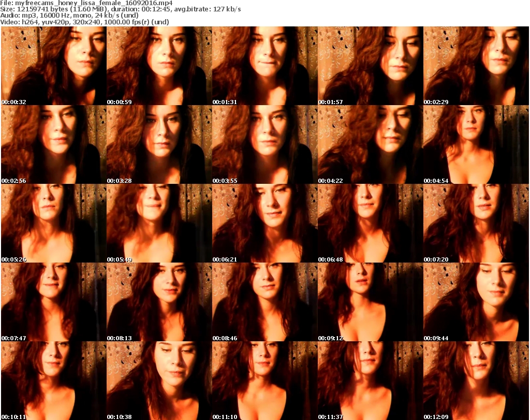Select the frame timestamped 00:04:54
530x420 pixels.
(x=476, y=144)
